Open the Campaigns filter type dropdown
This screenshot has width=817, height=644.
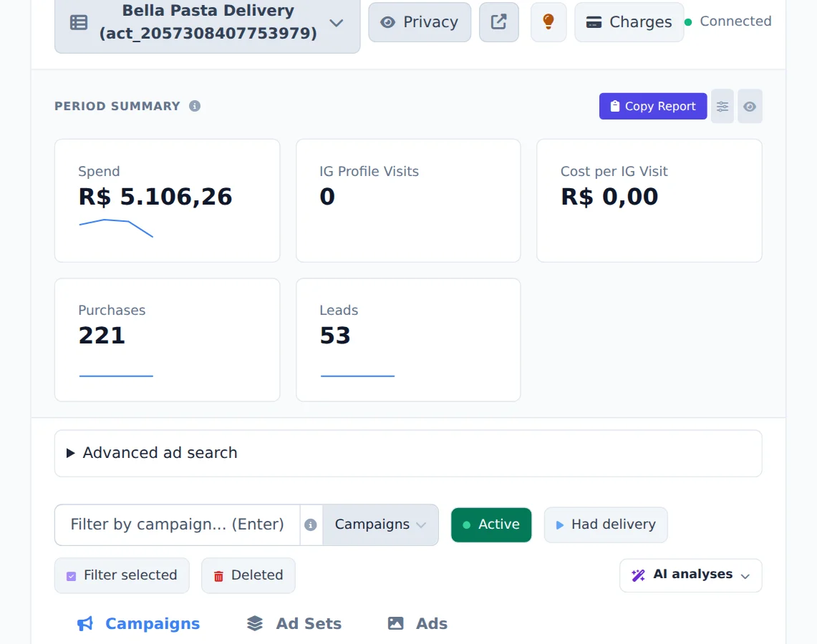pos(380,525)
